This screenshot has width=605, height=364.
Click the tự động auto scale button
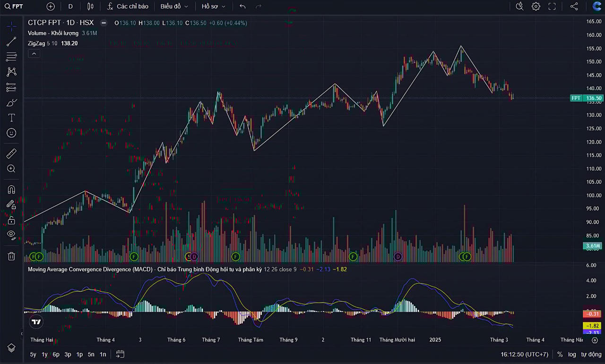pos(591,354)
